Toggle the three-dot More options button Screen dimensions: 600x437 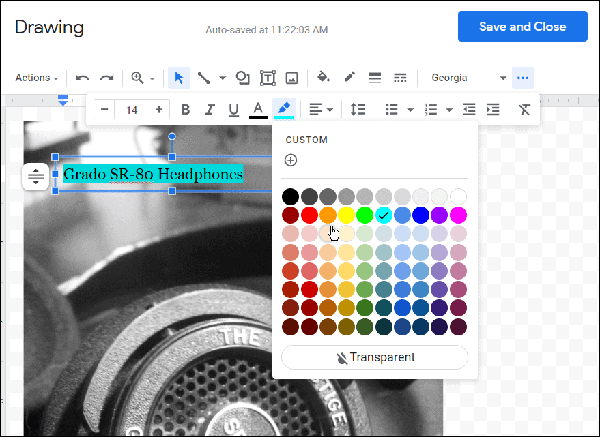[x=523, y=78]
